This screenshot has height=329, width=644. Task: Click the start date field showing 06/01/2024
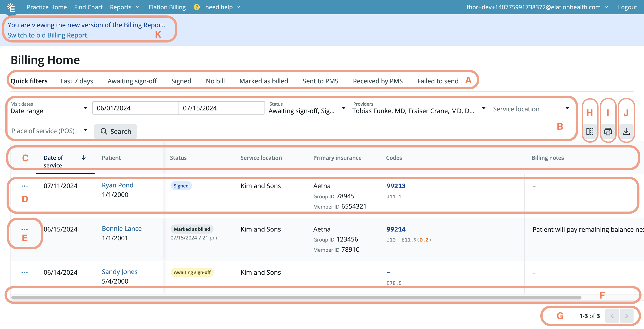[x=135, y=108]
